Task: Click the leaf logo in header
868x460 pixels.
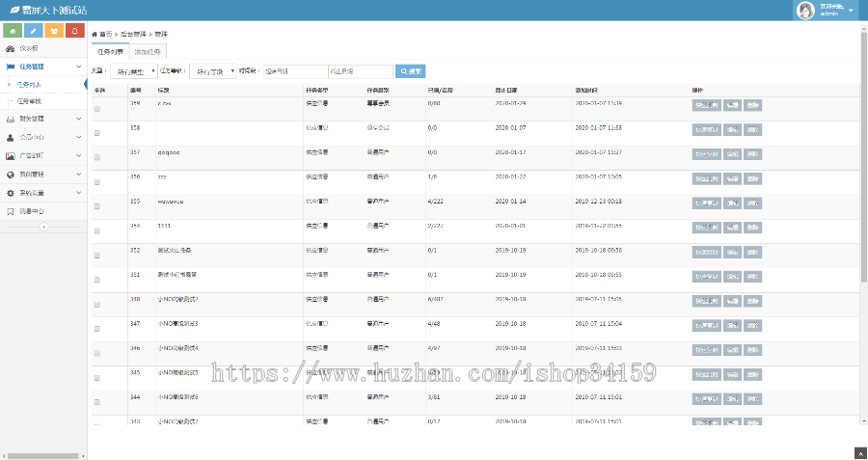Action: [14, 10]
